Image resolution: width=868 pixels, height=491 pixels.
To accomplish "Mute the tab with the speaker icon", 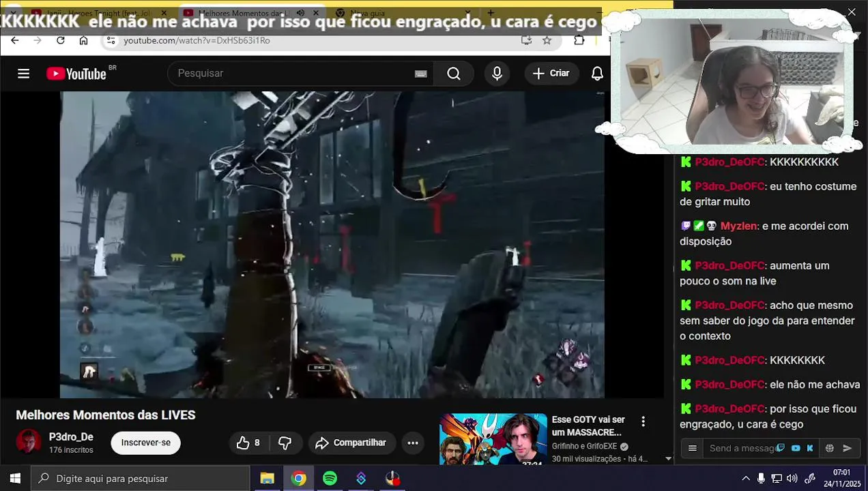I will [x=300, y=13].
